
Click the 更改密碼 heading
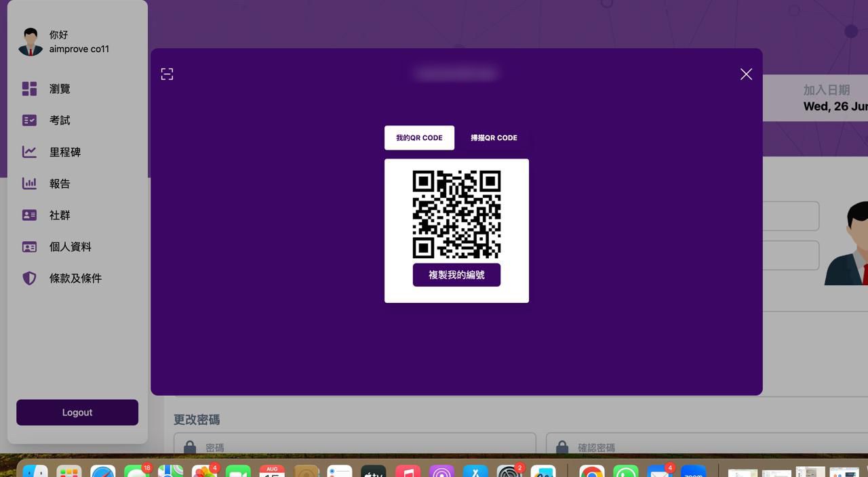197,419
